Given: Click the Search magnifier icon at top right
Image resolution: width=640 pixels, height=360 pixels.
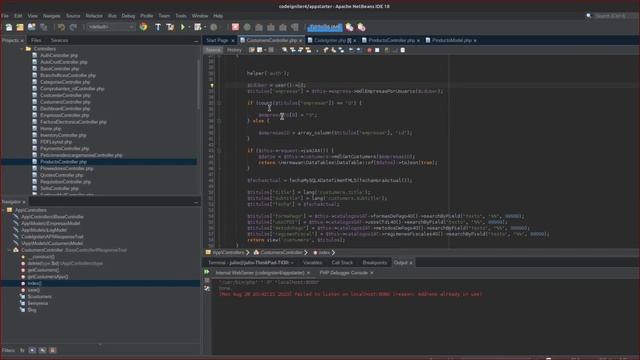Looking at the screenshot, I should click(589, 16).
